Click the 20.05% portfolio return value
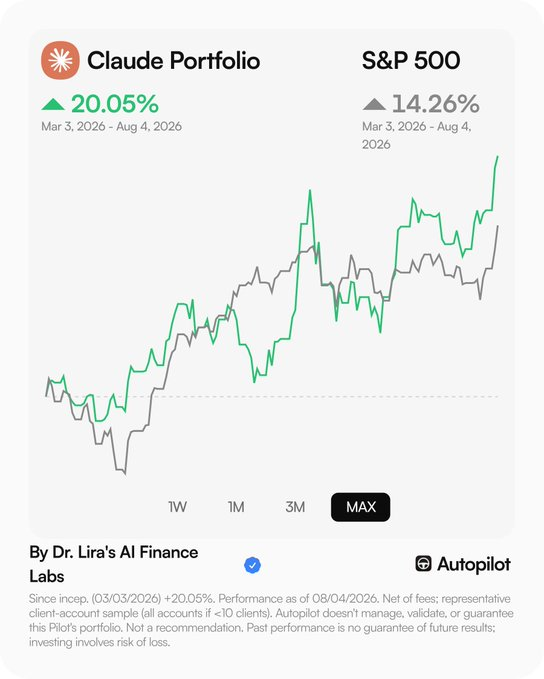 [x=115, y=104]
